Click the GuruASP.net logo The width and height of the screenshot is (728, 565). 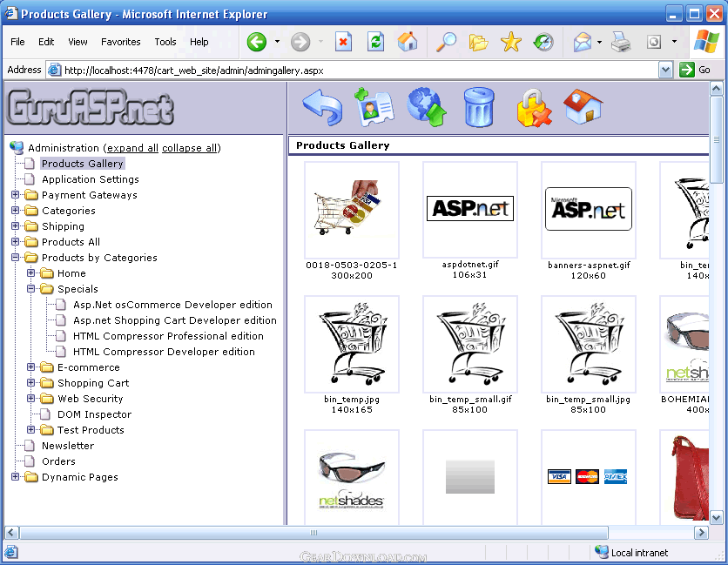click(x=91, y=107)
